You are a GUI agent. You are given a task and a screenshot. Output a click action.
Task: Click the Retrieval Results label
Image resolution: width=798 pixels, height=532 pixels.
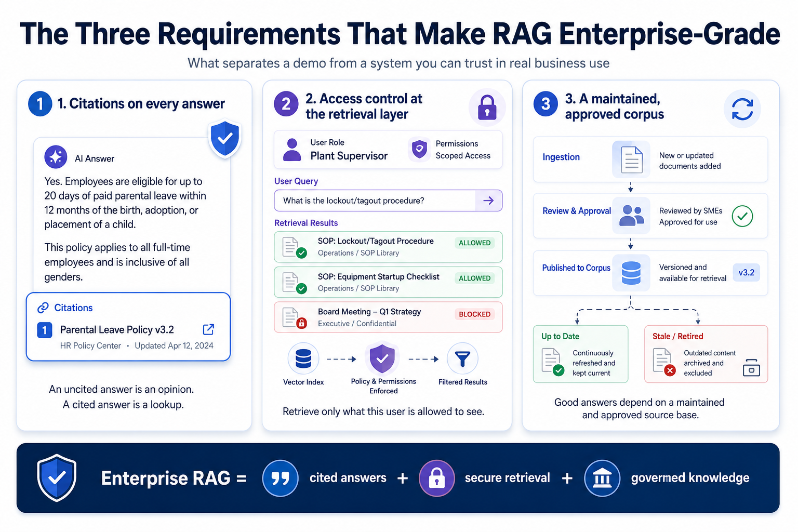(306, 222)
